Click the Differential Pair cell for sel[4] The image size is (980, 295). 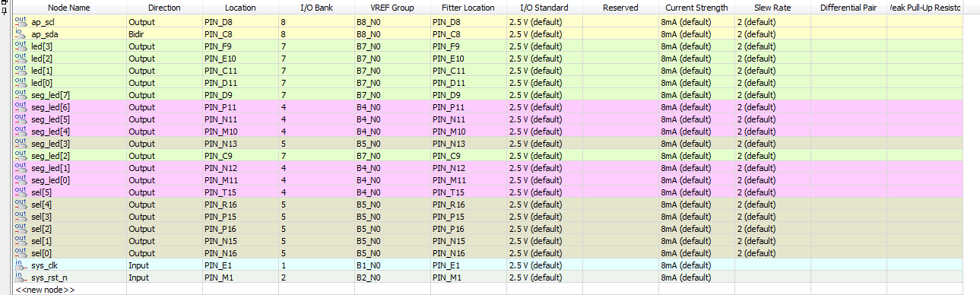[848, 204]
